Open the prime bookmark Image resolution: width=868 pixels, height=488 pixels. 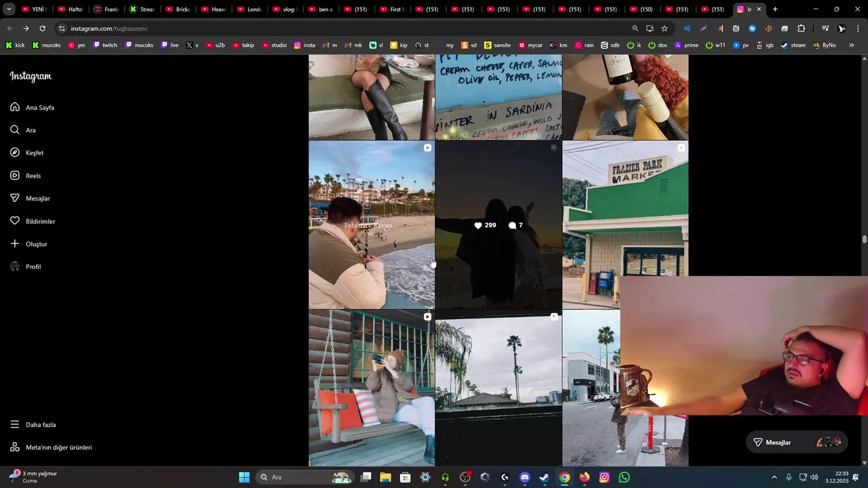[x=686, y=45]
